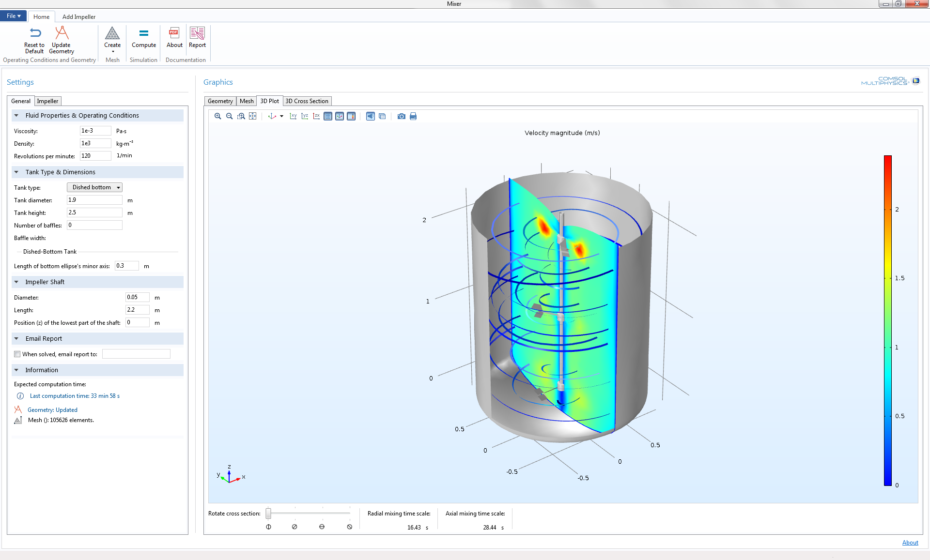Toggle the color legend display button
This screenshot has width=930, height=560.
351,116
